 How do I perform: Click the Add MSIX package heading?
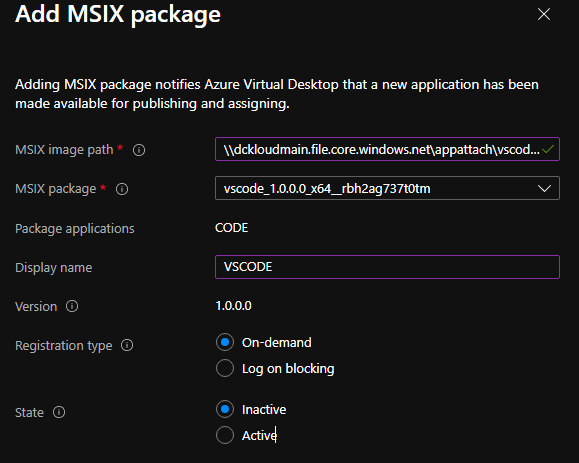pyautogui.click(x=118, y=15)
